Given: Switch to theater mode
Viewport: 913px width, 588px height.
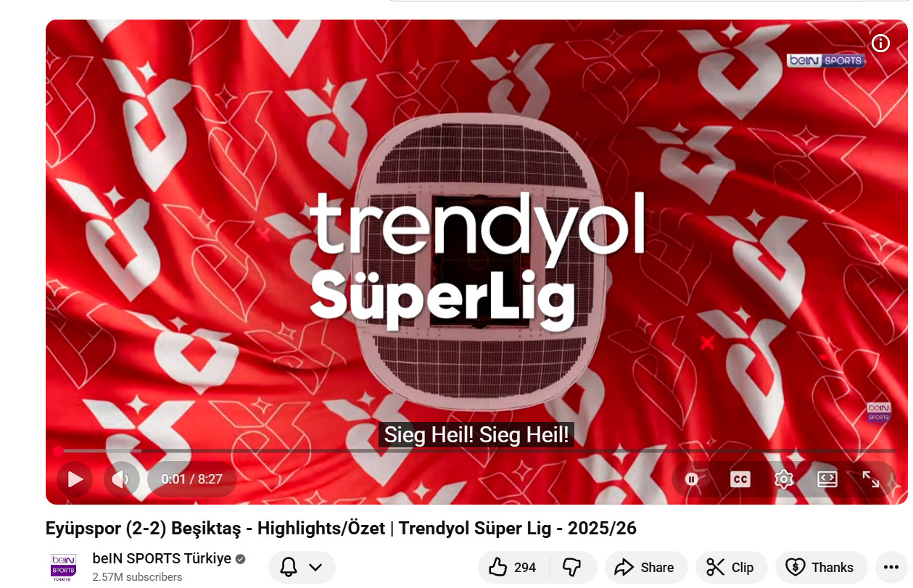Looking at the screenshot, I should 827,479.
